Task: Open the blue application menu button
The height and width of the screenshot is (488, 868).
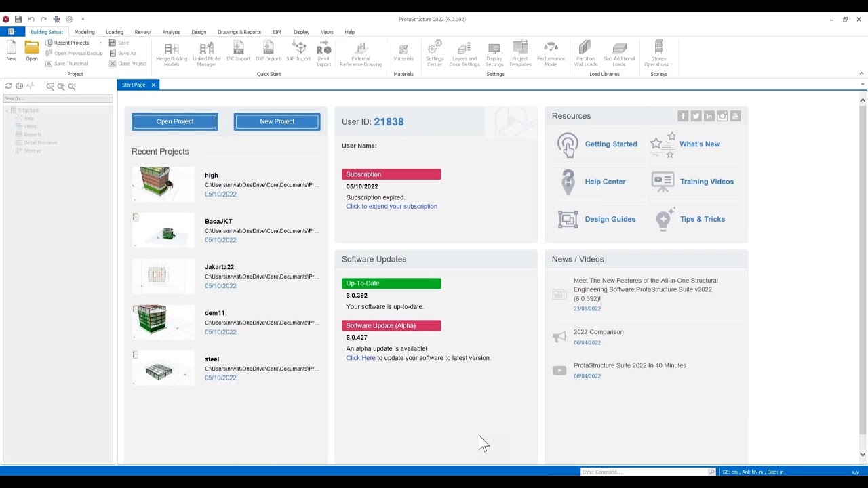Action: [12, 32]
